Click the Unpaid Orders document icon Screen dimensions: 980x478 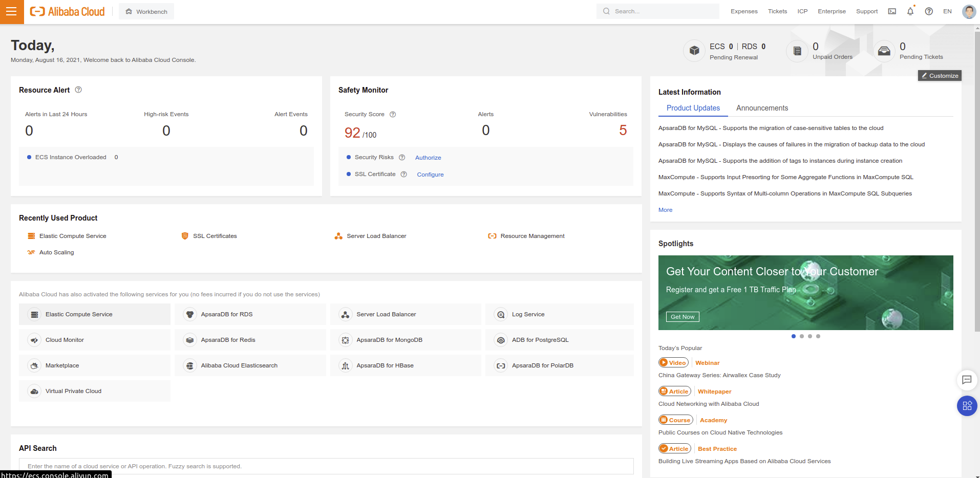click(x=797, y=51)
